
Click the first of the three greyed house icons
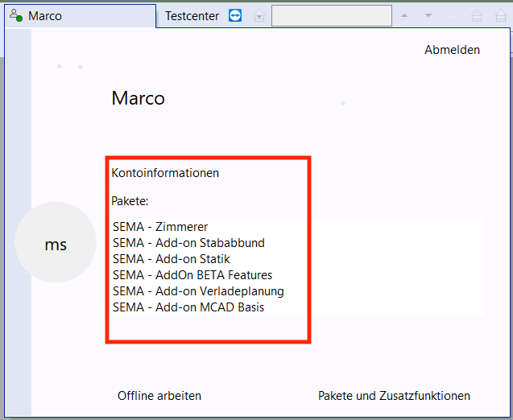click(453, 15)
